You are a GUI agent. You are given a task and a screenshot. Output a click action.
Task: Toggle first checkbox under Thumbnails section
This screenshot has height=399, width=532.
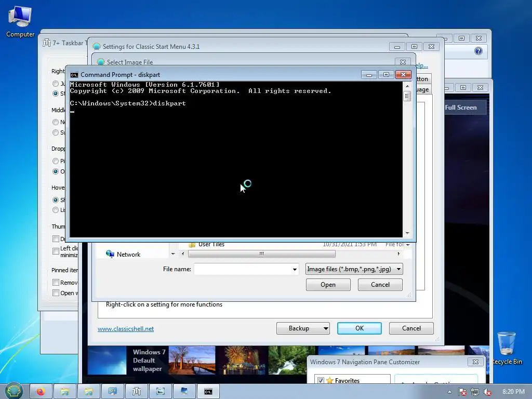(56, 239)
